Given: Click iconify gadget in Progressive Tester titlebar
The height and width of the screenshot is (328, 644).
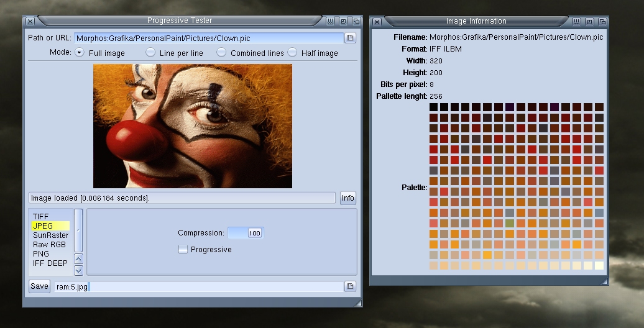Looking at the screenshot, I should [331, 21].
